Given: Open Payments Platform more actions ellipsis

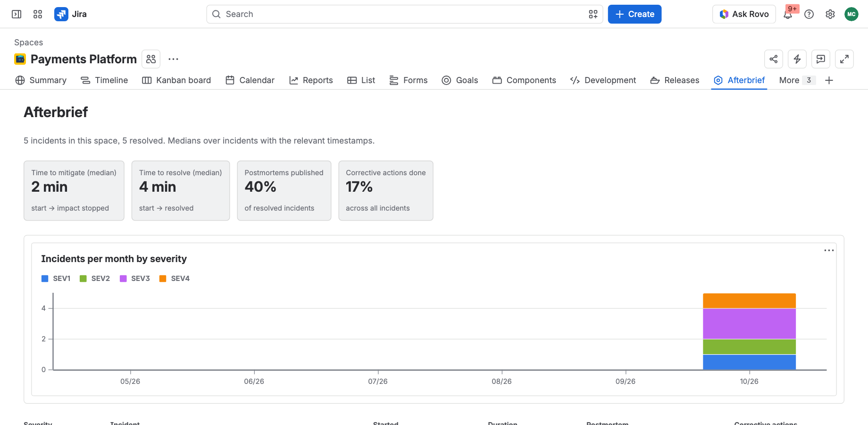Looking at the screenshot, I should 173,59.
